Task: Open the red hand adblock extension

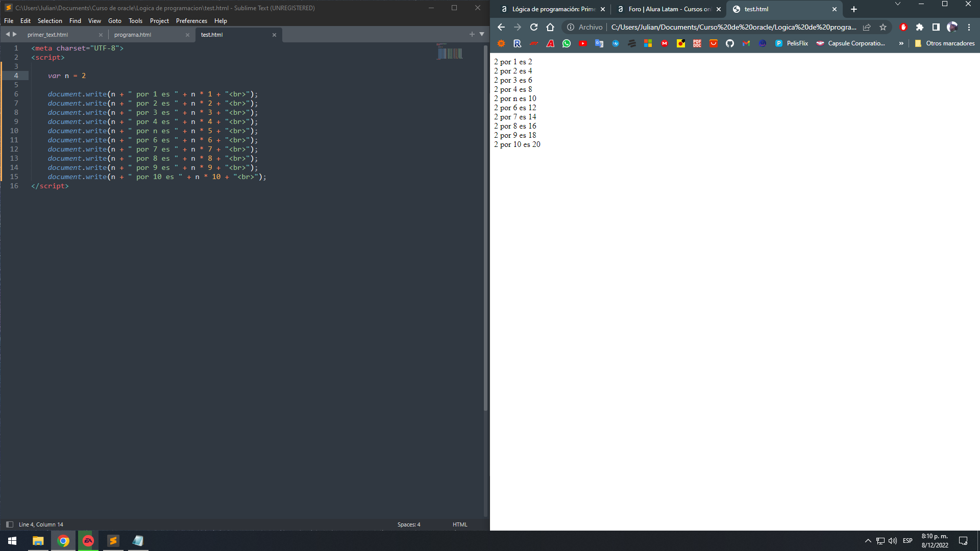Action: [903, 27]
